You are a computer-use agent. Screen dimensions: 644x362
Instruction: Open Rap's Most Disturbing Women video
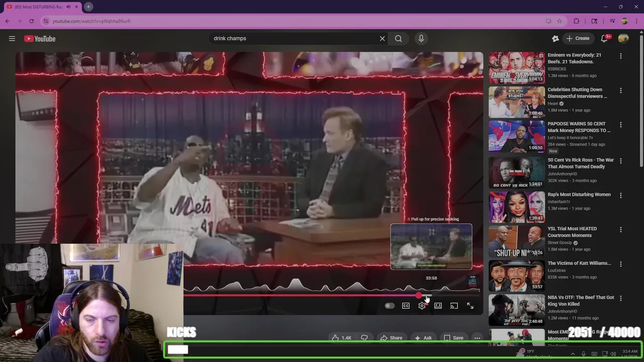tap(517, 207)
